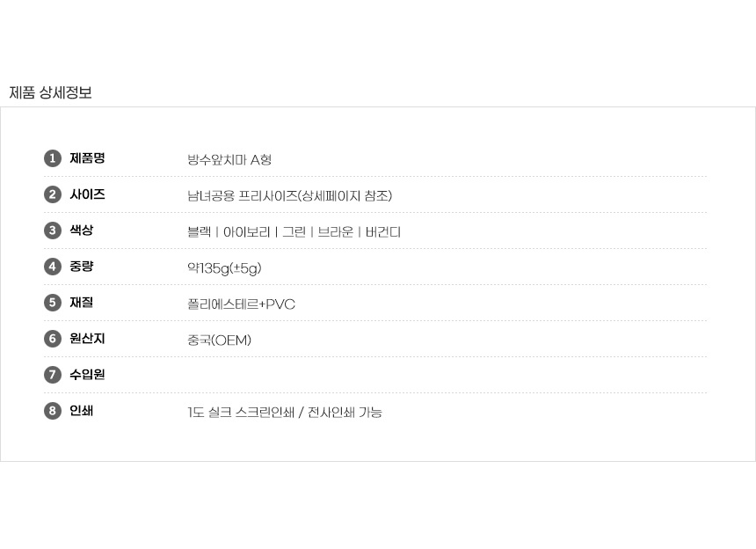Click the number 7 circle icon
The height and width of the screenshot is (549, 756).
coord(53,375)
